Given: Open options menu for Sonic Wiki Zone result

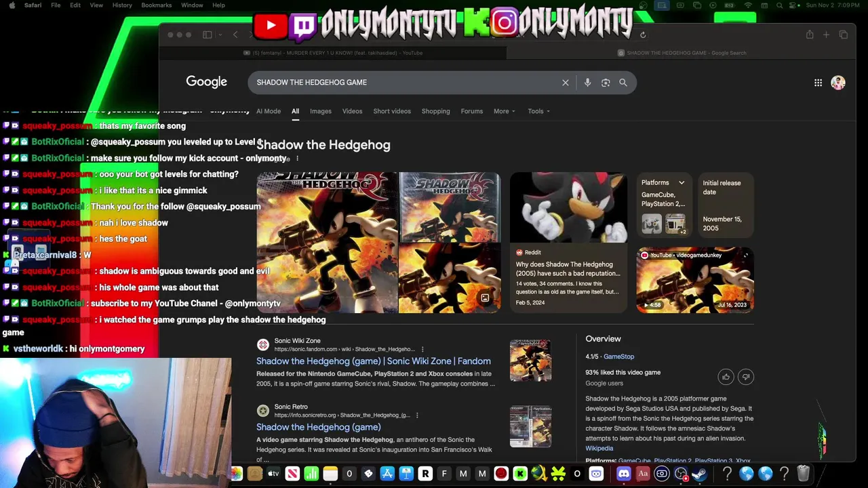Looking at the screenshot, I should click(x=422, y=349).
